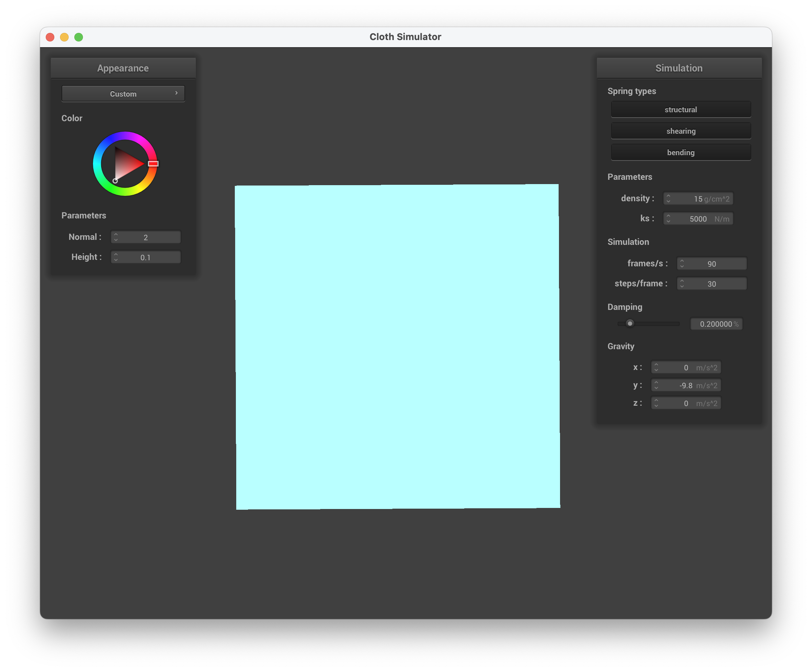Toggle the shearing spring type button
Screen dimensions: 812x672
coord(680,131)
